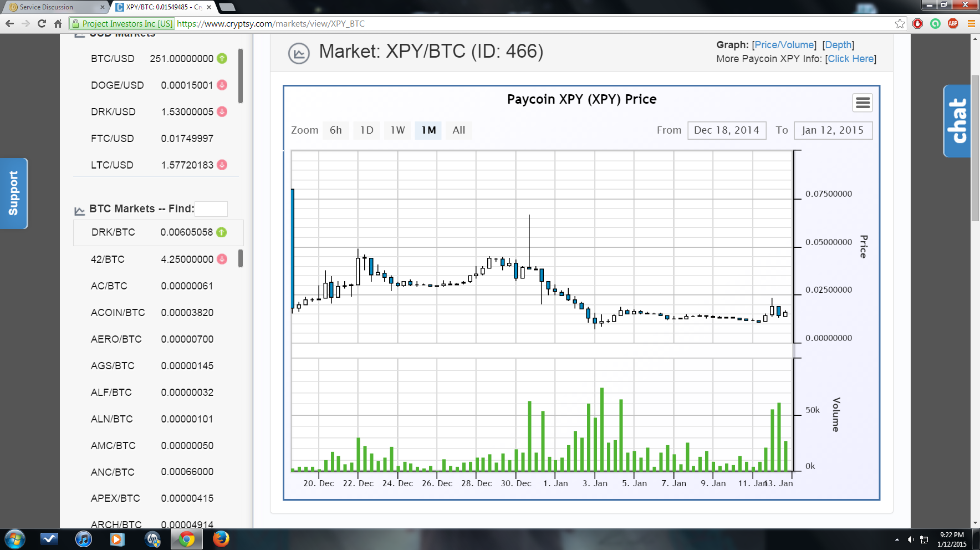Open the AGS/BTC market row
This screenshot has height=550, width=980.
(x=159, y=365)
